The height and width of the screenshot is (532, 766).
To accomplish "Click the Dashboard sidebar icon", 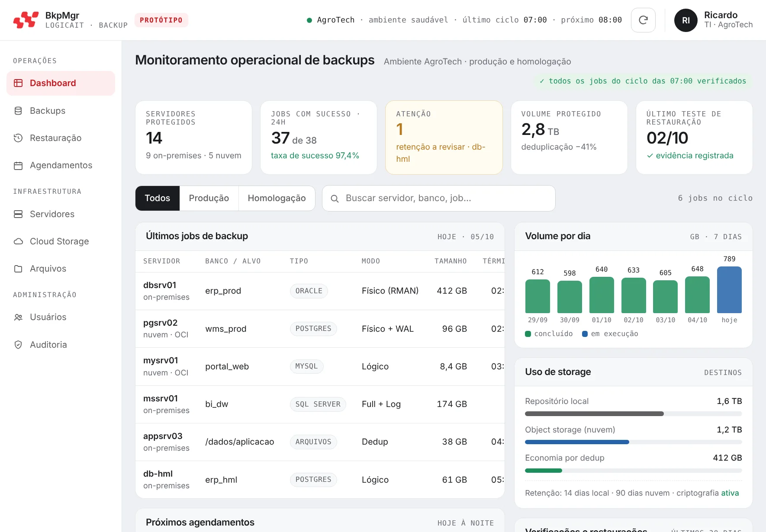I will [x=18, y=83].
